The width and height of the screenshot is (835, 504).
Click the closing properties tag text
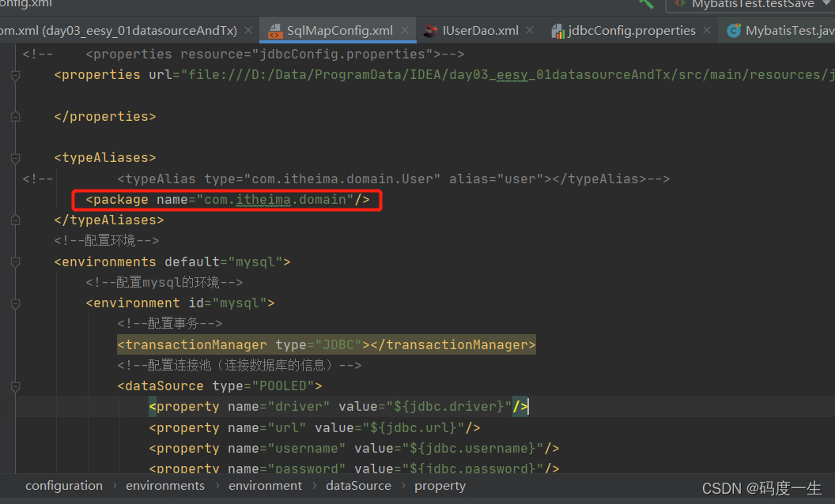click(x=105, y=117)
